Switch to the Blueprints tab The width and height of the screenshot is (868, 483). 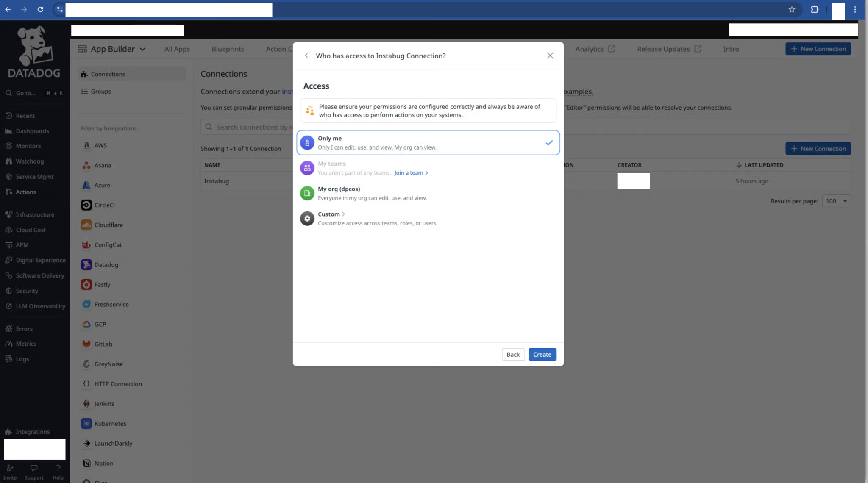(228, 49)
